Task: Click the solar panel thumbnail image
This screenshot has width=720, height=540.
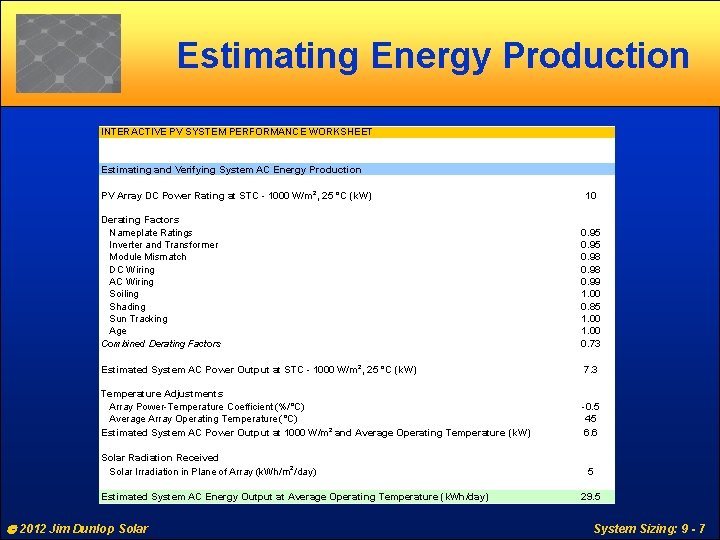Action: coord(68,53)
